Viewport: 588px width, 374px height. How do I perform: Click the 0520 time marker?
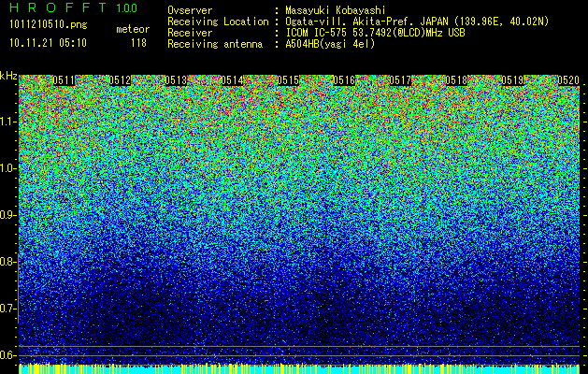(568, 80)
